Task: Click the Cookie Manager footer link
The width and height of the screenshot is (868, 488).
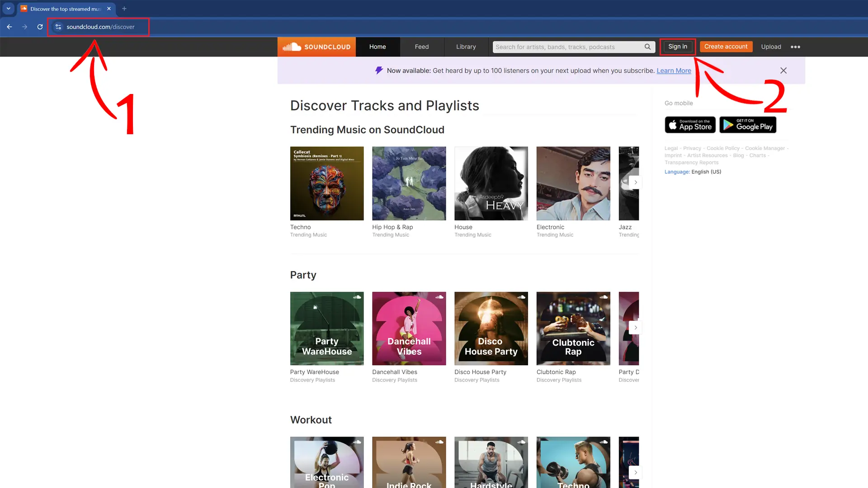Action: [x=765, y=149]
